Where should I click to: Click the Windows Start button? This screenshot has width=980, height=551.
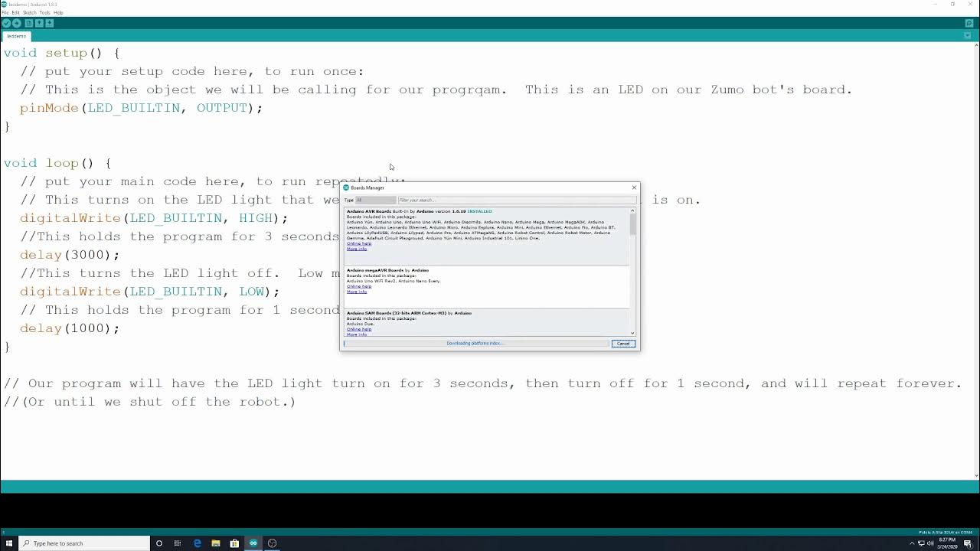point(9,543)
